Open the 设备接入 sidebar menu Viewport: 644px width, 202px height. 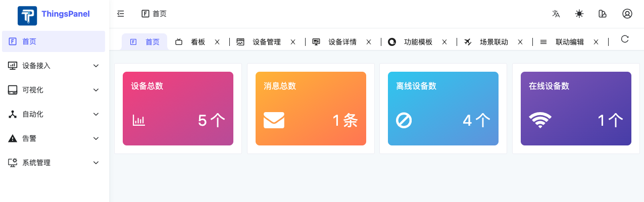click(x=54, y=66)
